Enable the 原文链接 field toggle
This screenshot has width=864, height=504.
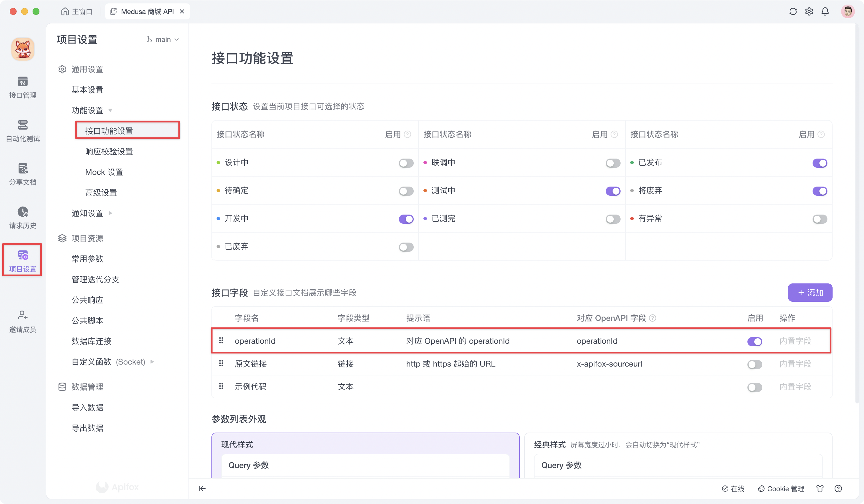pyautogui.click(x=755, y=365)
